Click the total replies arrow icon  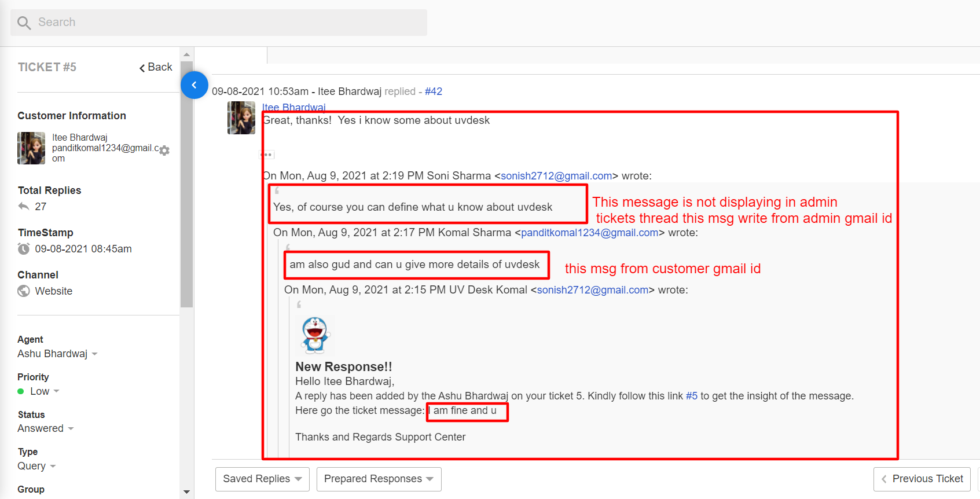click(x=24, y=206)
